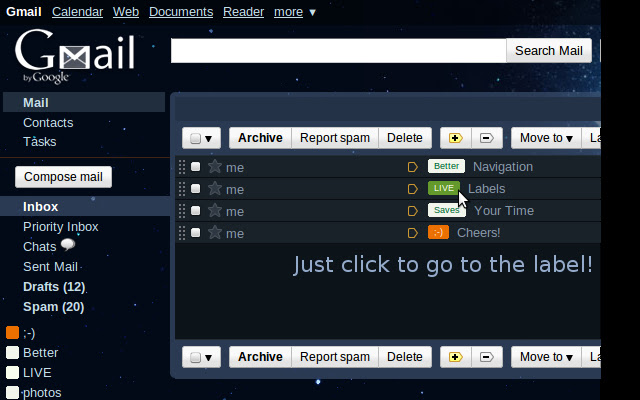640x400 pixels.
Task: Click the orange ;-) label color swatch
Action: click(13, 333)
